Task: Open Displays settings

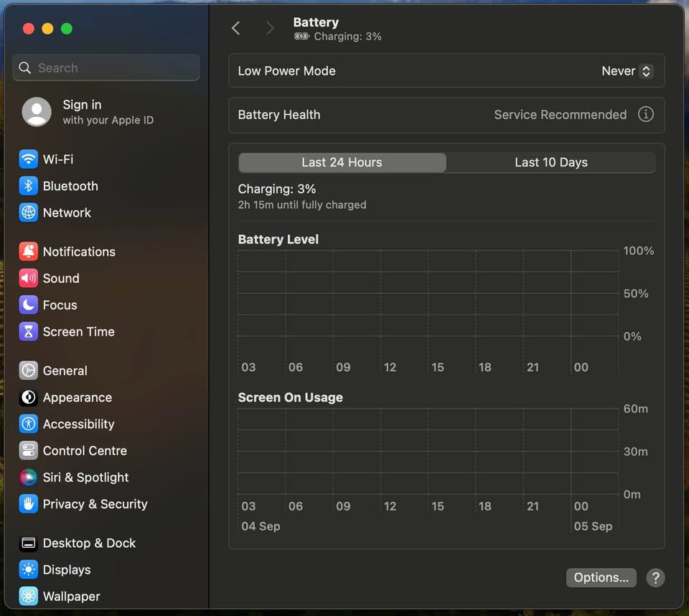Action: point(27,569)
